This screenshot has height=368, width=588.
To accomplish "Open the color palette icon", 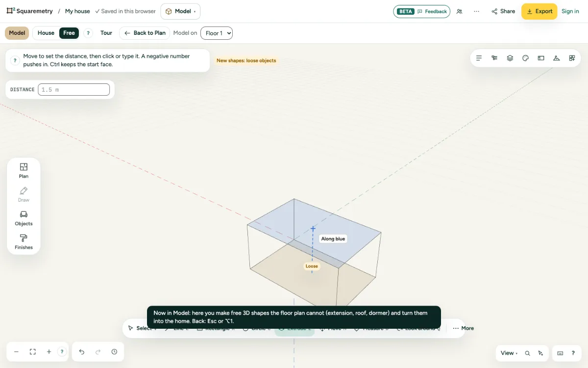I will tap(526, 58).
